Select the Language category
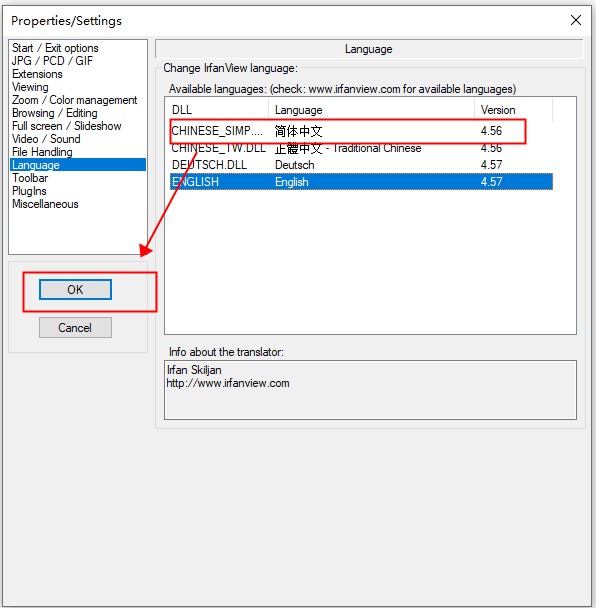596x608 pixels. pyautogui.click(x=78, y=165)
